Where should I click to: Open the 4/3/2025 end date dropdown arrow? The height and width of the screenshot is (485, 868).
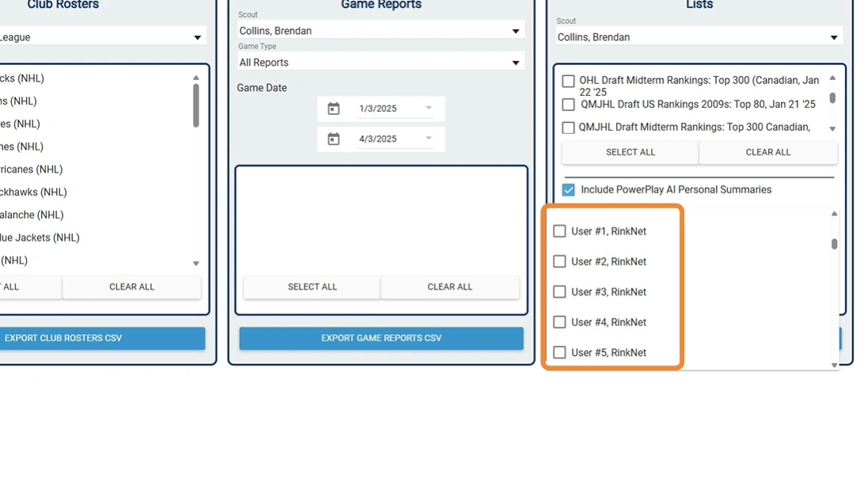[x=428, y=138]
